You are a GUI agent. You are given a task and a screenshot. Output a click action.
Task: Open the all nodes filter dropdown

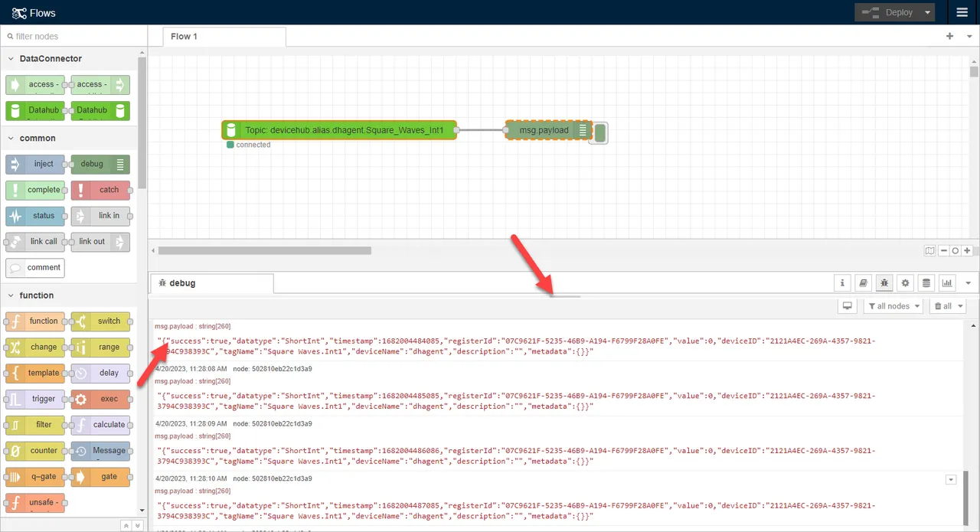[893, 305]
